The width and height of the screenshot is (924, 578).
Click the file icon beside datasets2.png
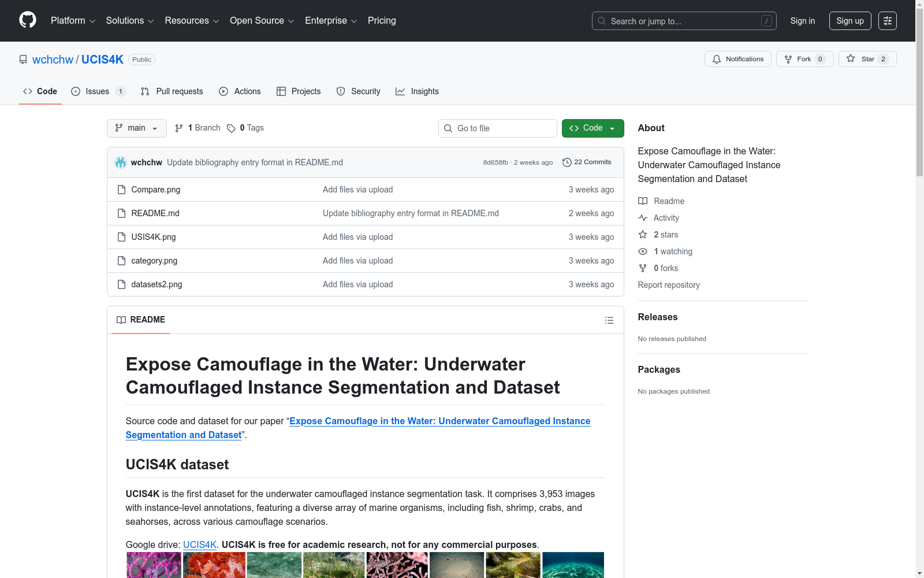click(121, 284)
